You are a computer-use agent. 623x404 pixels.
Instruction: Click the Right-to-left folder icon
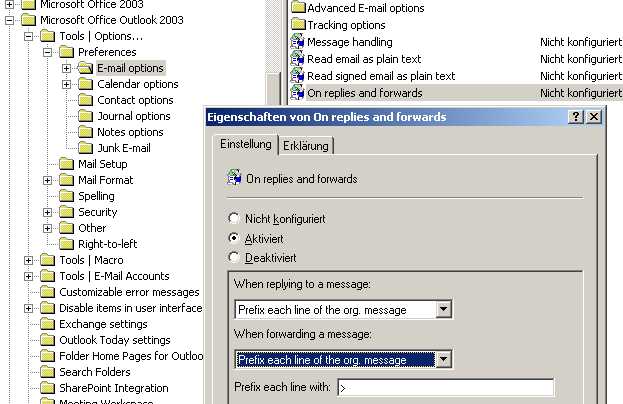[x=66, y=244]
